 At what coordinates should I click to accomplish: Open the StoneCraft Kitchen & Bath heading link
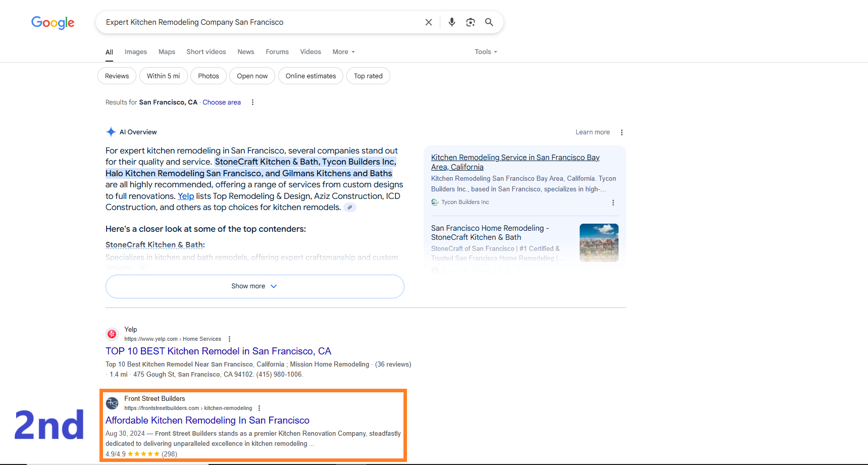(x=155, y=245)
